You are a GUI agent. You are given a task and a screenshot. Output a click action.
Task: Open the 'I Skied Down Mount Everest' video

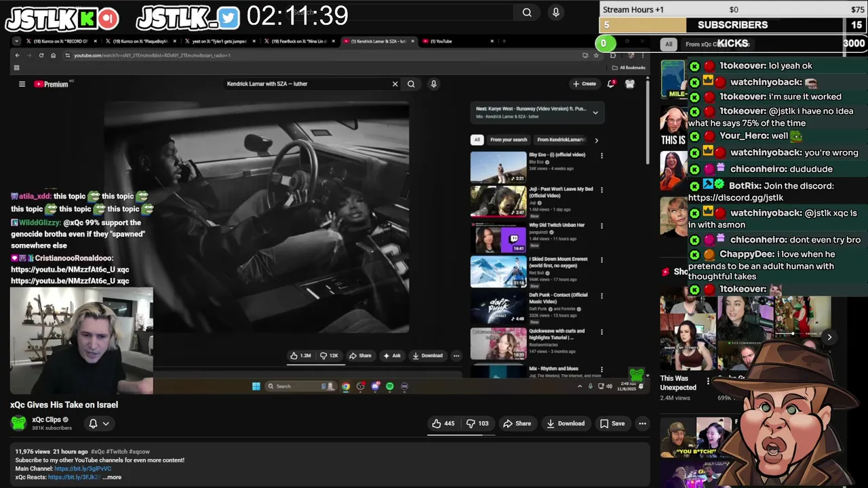coord(498,272)
